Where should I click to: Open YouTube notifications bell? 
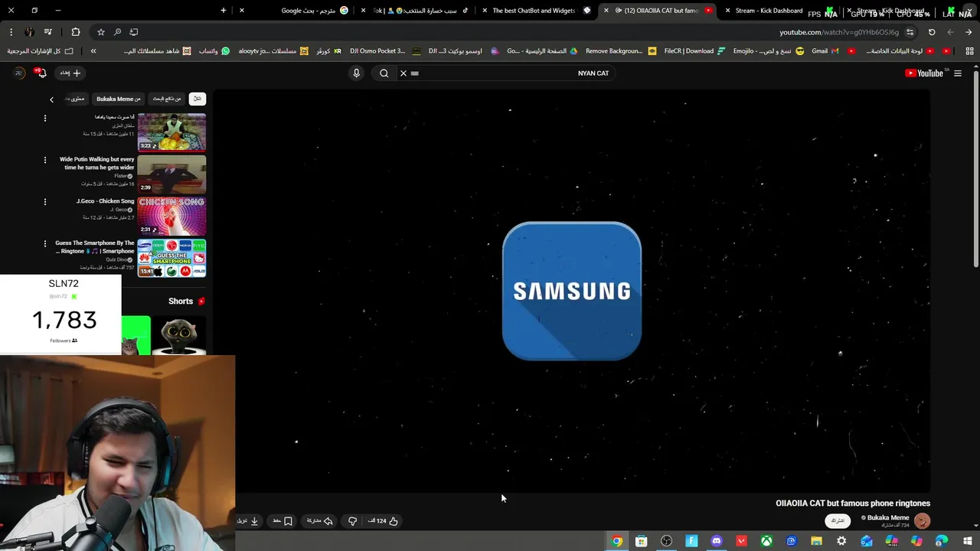[41, 73]
